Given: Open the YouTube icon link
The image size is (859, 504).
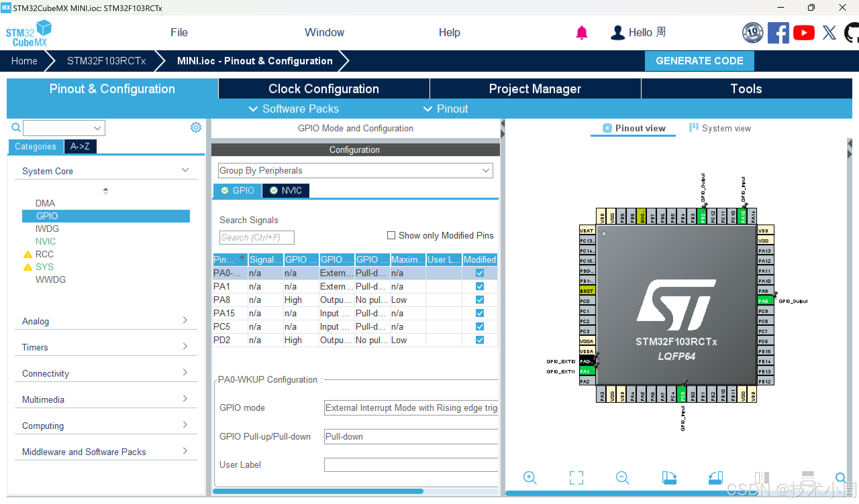Looking at the screenshot, I should (x=803, y=33).
